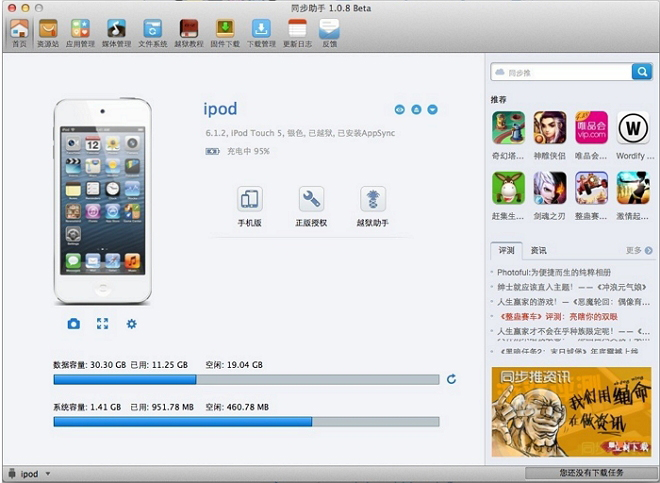
Task: Switch to the 资讯 tab
Action: [538, 251]
